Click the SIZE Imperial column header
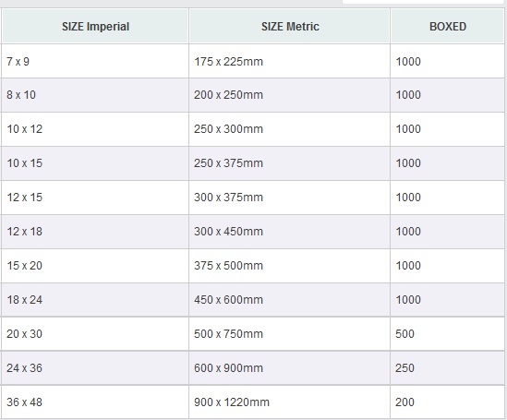 coord(95,26)
